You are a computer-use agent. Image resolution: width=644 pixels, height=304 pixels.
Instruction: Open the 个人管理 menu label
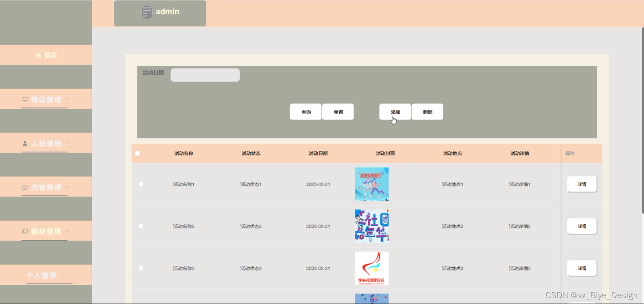pyautogui.click(x=42, y=275)
